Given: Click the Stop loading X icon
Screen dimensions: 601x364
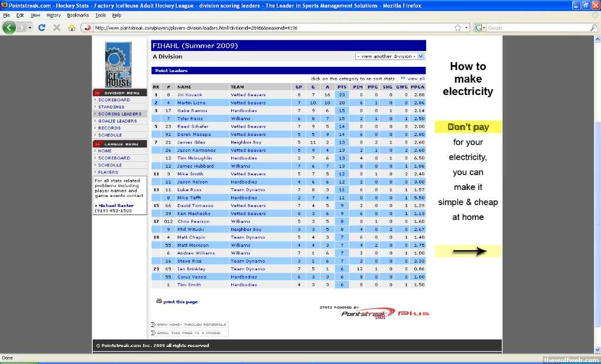Looking at the screenshot, I should tap(56, 28).
